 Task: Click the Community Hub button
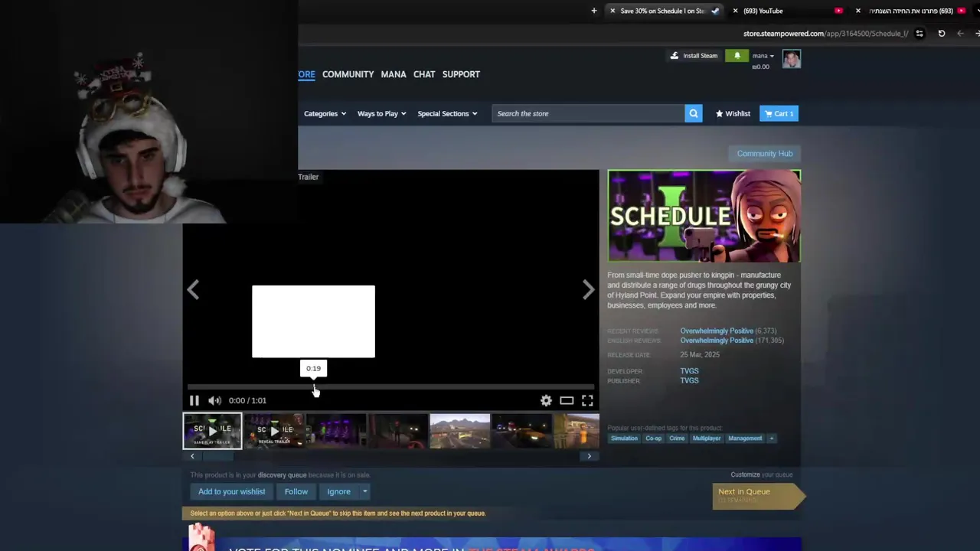click(765, 154)
